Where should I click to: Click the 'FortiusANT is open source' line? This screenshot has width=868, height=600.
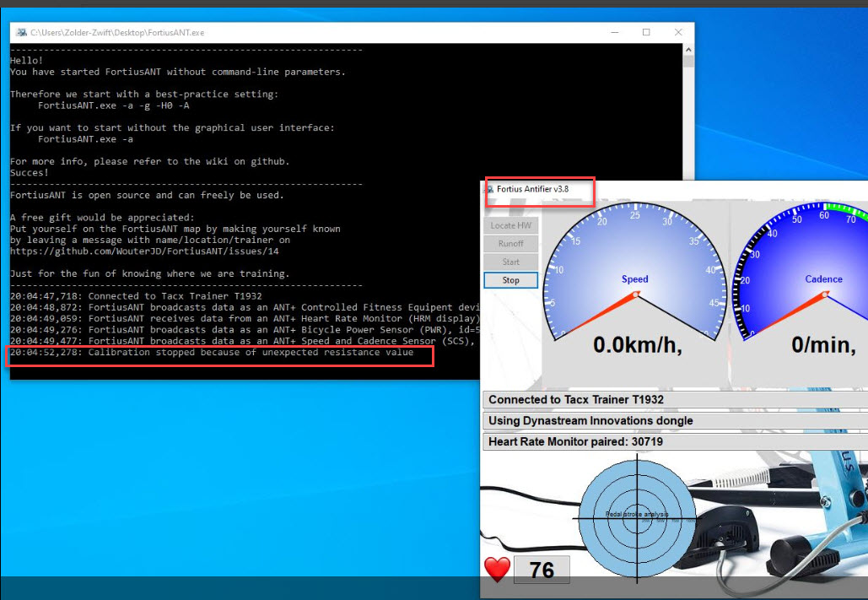(x=147, y=196)
